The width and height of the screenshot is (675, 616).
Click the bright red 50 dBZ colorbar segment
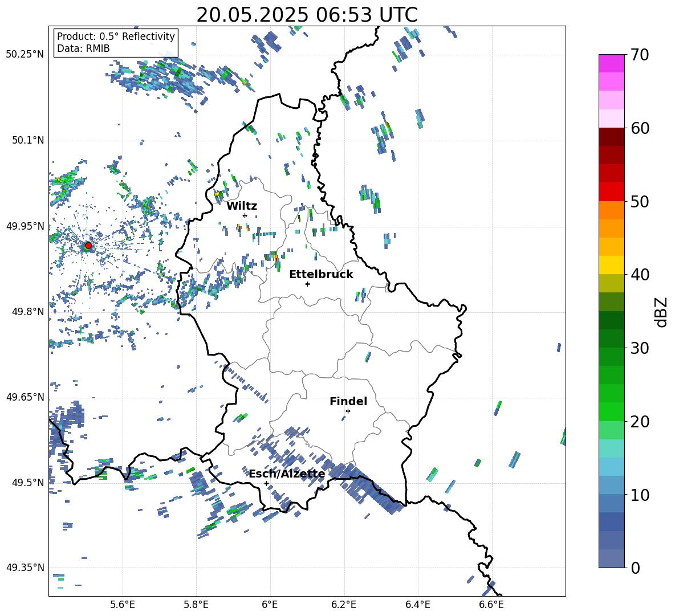click(x=611, y=192)
